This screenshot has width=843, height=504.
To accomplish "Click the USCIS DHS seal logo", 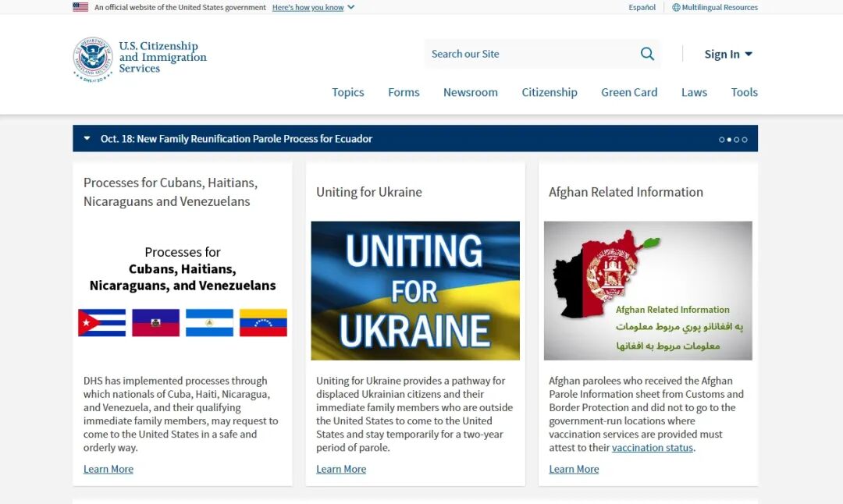I will point(93,59).
